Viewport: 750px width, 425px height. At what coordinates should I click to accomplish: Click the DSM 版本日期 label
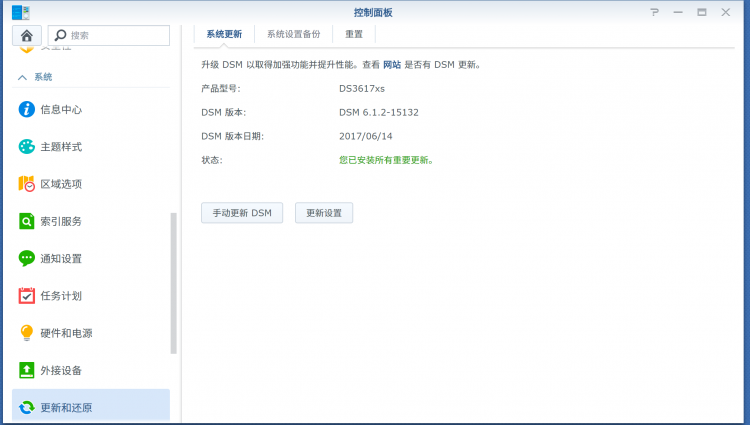232,136
